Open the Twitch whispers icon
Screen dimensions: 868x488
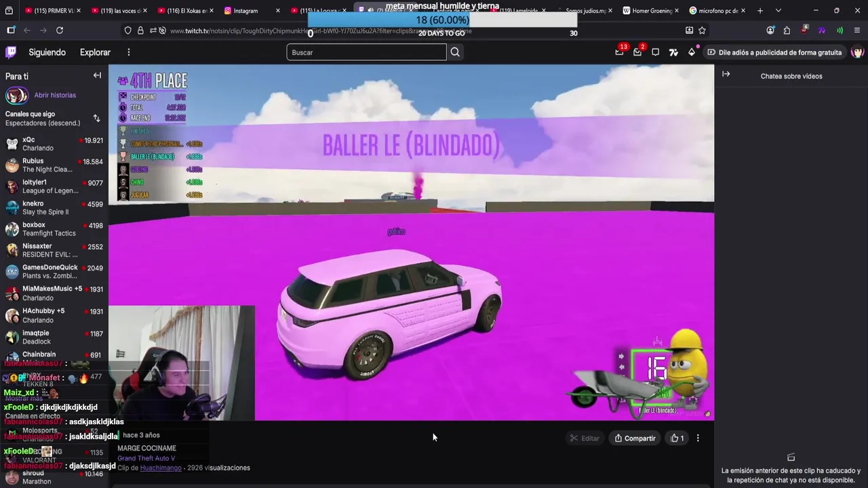click(x=655, y=52)
